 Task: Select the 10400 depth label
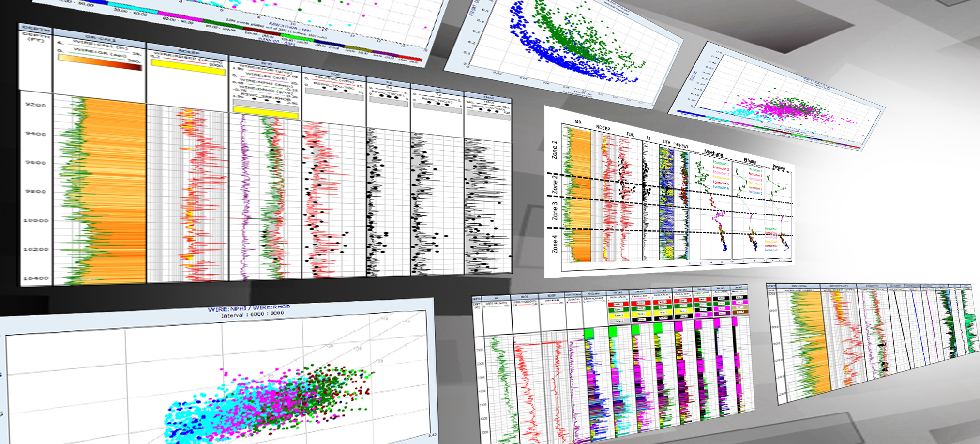point(36,279)
